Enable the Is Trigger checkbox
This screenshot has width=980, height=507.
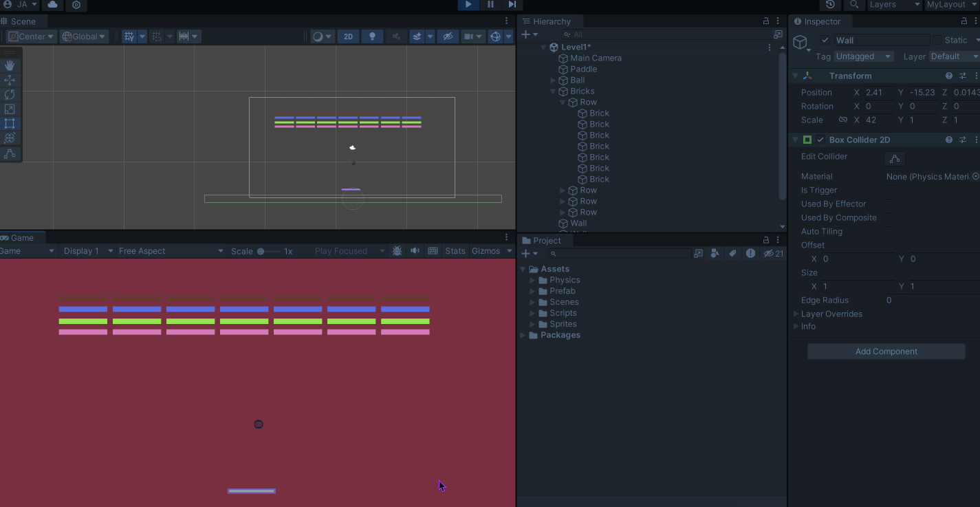(889, 191)
